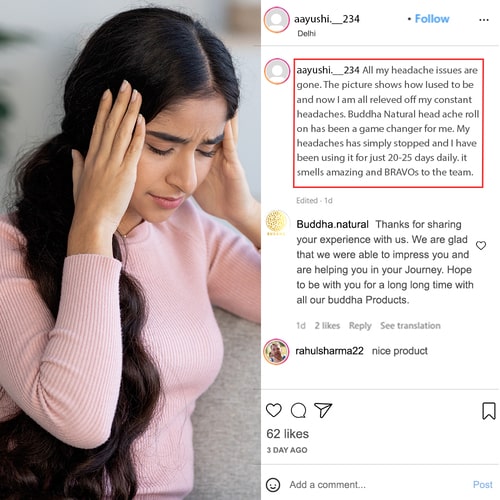500x500 pixels.
Task: Share the post via the paper plane icon
Action: pos(323,410)
